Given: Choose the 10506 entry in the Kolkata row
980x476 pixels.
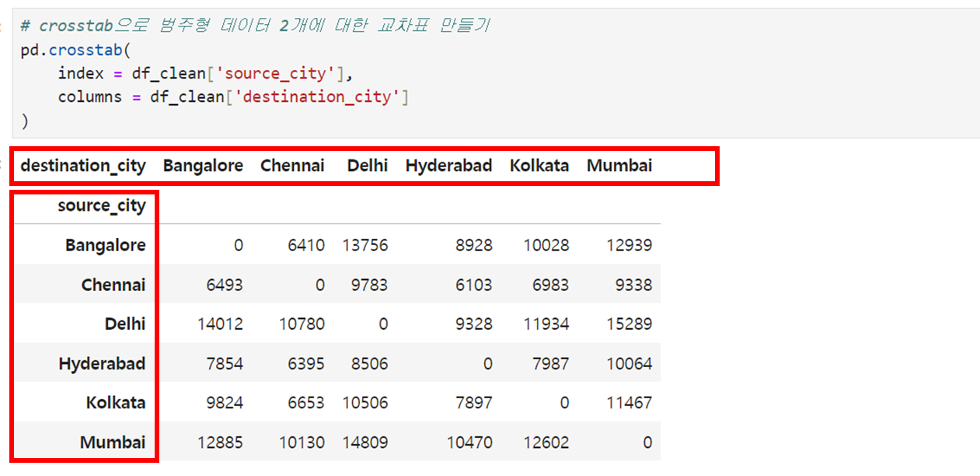Looking at the screenshot, I should click(x=364, y=403).
